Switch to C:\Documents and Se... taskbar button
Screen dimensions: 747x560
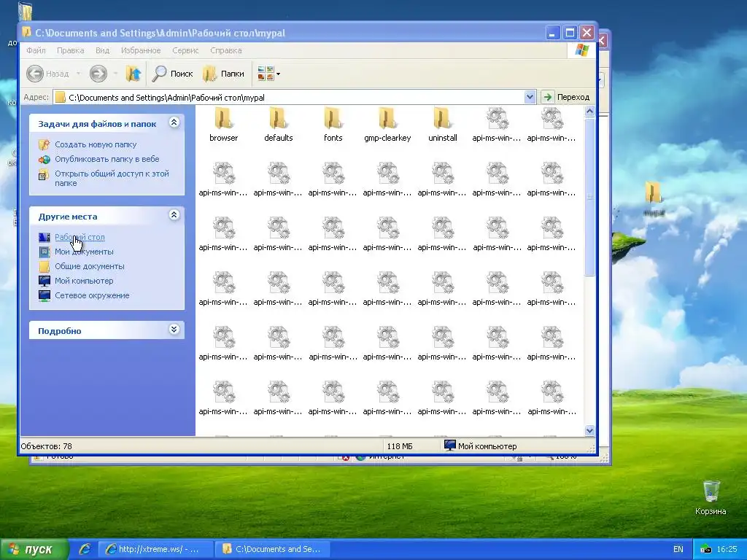(x=271, y=549)
